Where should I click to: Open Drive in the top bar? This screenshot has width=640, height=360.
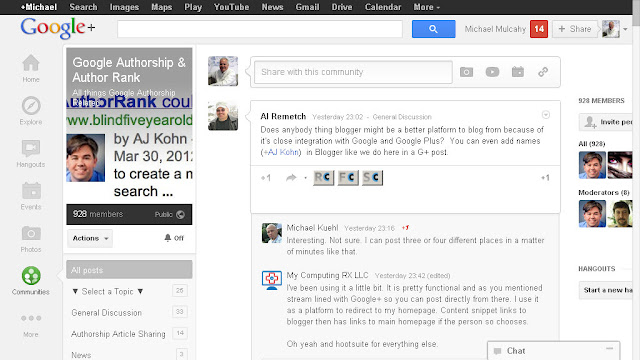342,7
